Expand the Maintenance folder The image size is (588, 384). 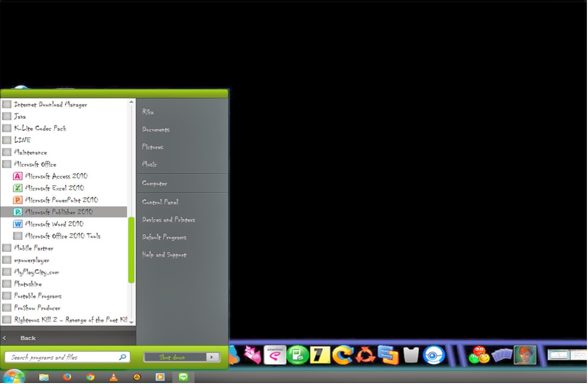coord(25,152)
